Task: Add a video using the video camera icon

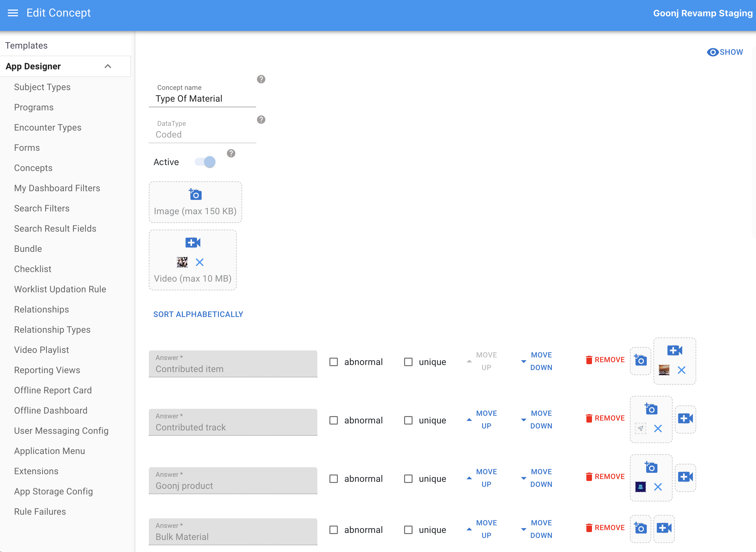Action: coord(192,242)
